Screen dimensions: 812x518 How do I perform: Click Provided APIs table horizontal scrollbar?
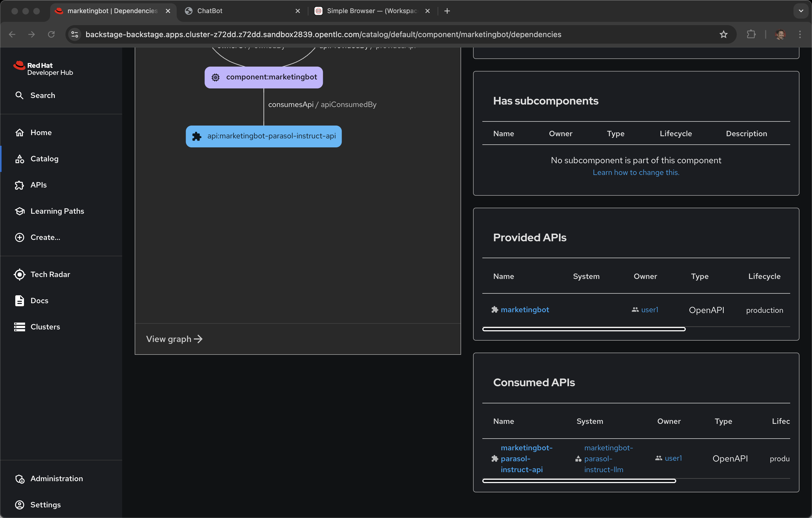pos(584,329)
